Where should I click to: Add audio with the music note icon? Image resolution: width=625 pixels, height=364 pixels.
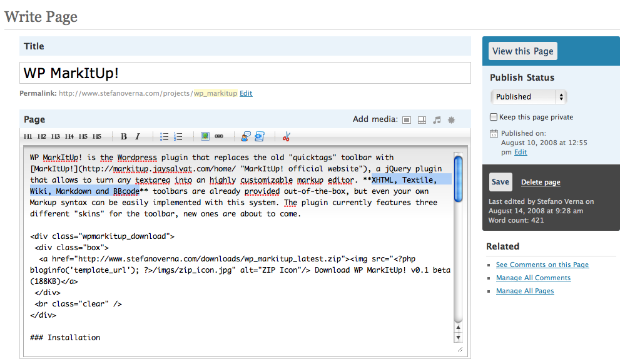(x=437, y=120)
